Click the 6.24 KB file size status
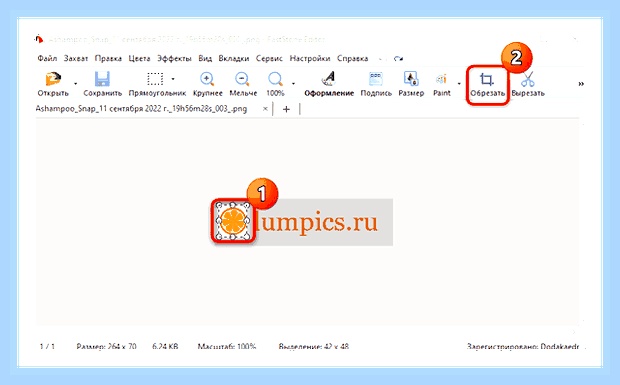 tap(165, 347)
